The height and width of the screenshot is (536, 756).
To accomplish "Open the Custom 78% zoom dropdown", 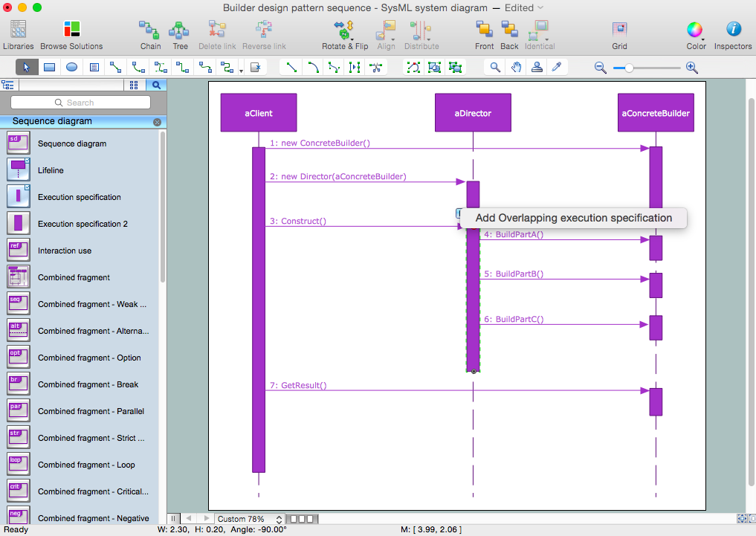I will pos(249,519).
